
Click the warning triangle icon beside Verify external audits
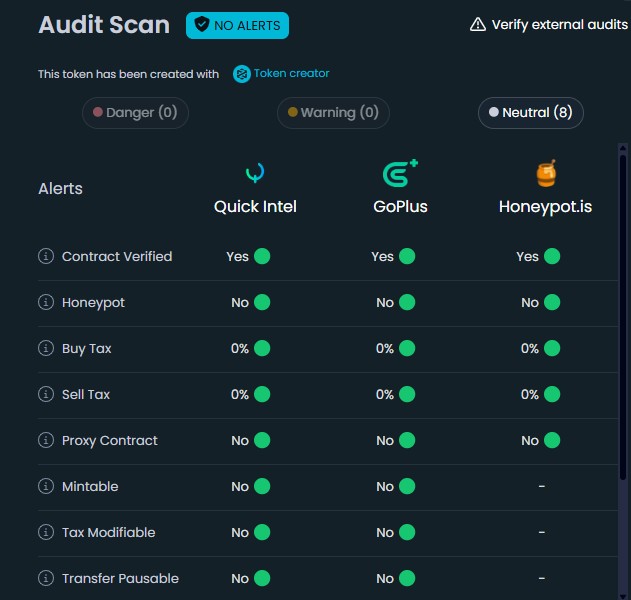tap(478, 25)
